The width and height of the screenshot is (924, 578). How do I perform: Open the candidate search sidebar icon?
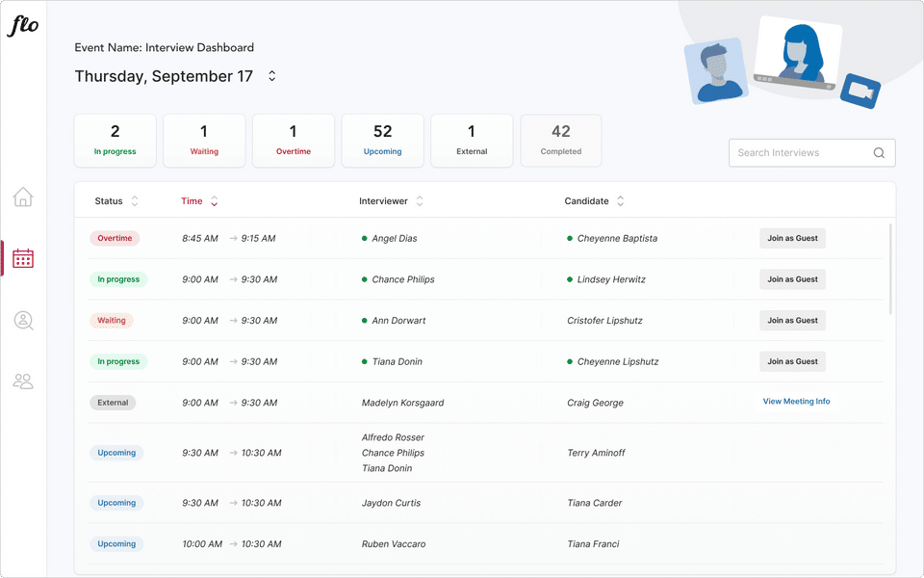pyautogui.click(x=23, y=321)
